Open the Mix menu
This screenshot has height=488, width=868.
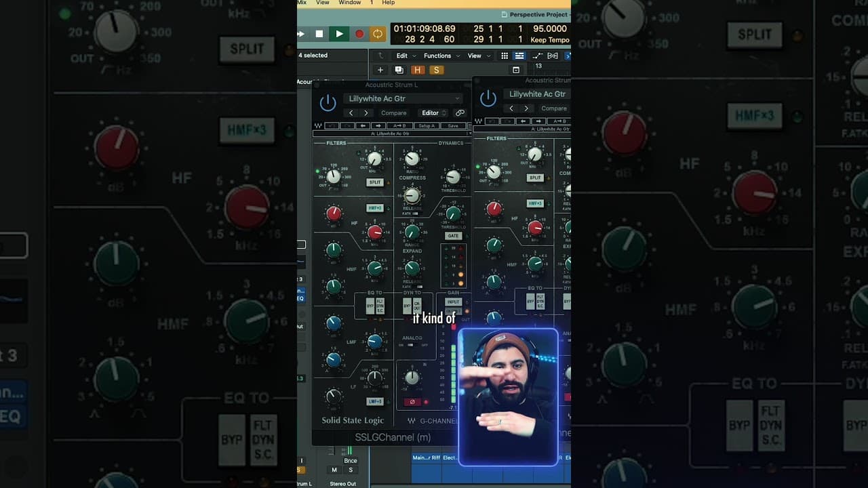coord(302,3)
